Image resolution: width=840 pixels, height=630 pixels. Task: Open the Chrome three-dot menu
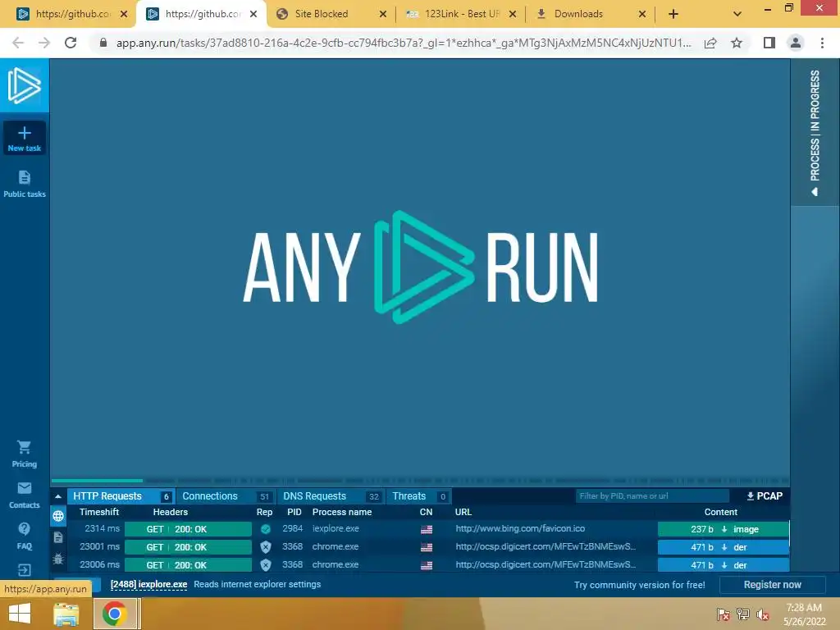point(822,43)
